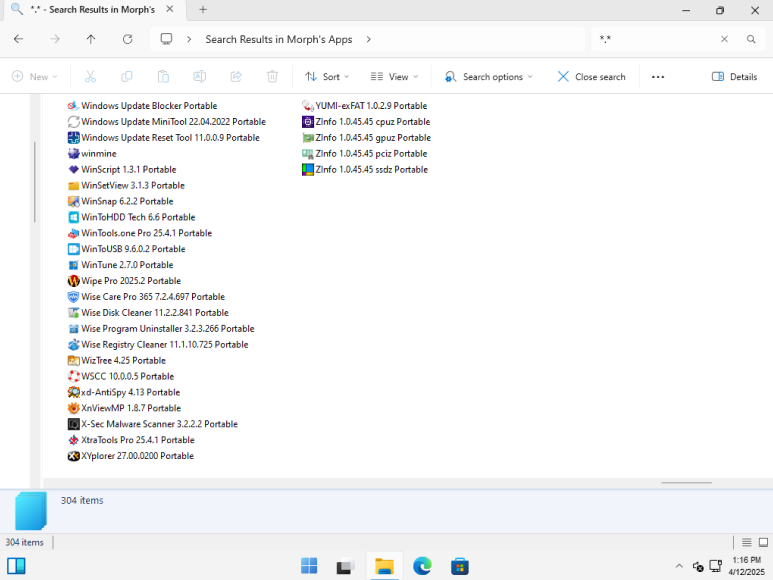Click the X-Sec Malware Scanner icon
Screen dimensions: 773x580
(x=73, y=424)
